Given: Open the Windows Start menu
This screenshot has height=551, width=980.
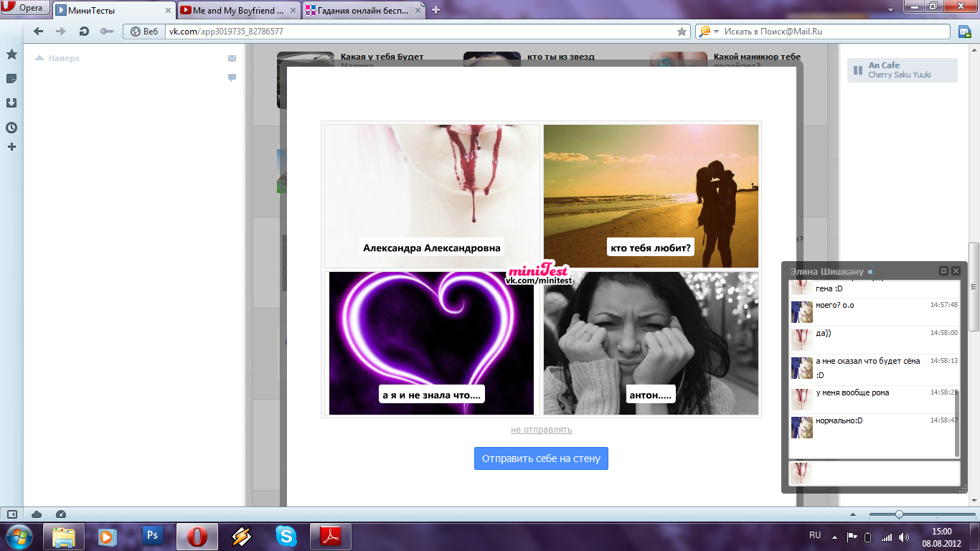Looking at the screenshot, I should [x=18, y=537].
